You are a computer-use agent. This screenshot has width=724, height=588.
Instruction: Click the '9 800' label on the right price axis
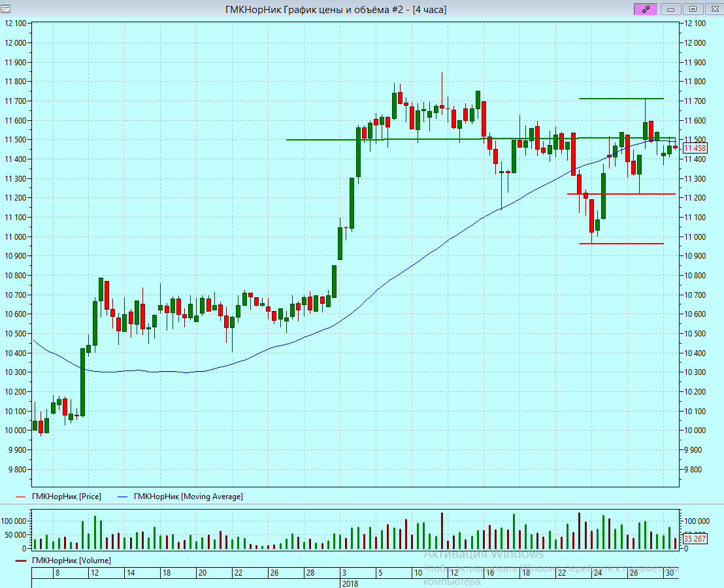click(695, 469)
